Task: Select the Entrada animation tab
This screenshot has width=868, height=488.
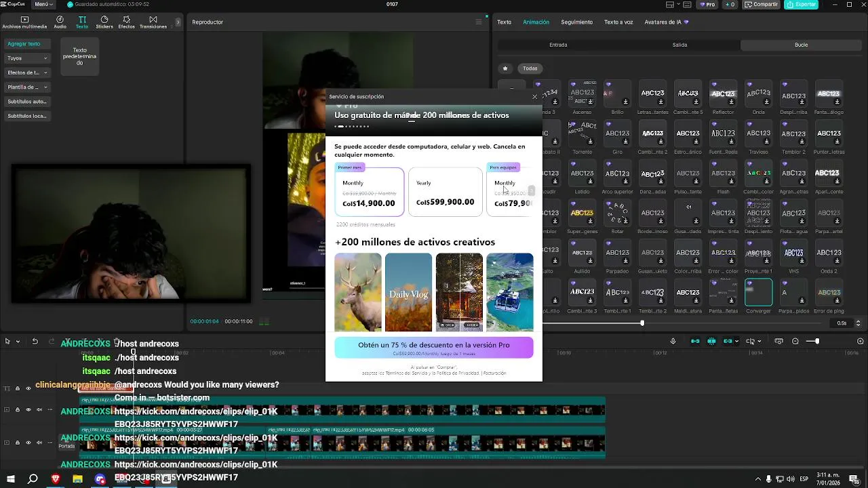Action: tap(558, 45)
